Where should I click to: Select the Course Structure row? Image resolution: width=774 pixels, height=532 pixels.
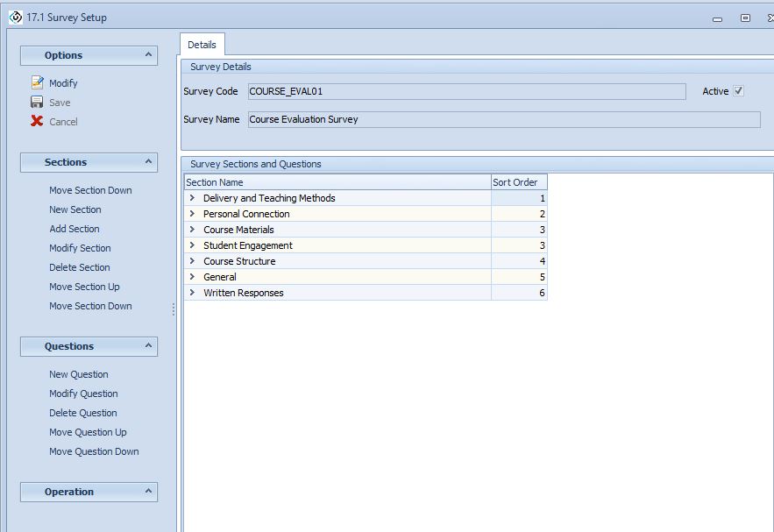(239, 261)
